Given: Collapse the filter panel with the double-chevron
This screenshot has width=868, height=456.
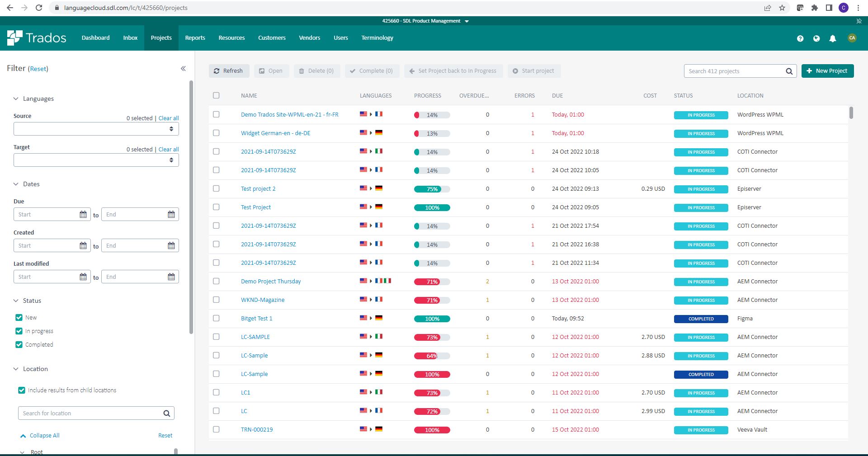Looking at the screenshot, I should click(183, 68).
